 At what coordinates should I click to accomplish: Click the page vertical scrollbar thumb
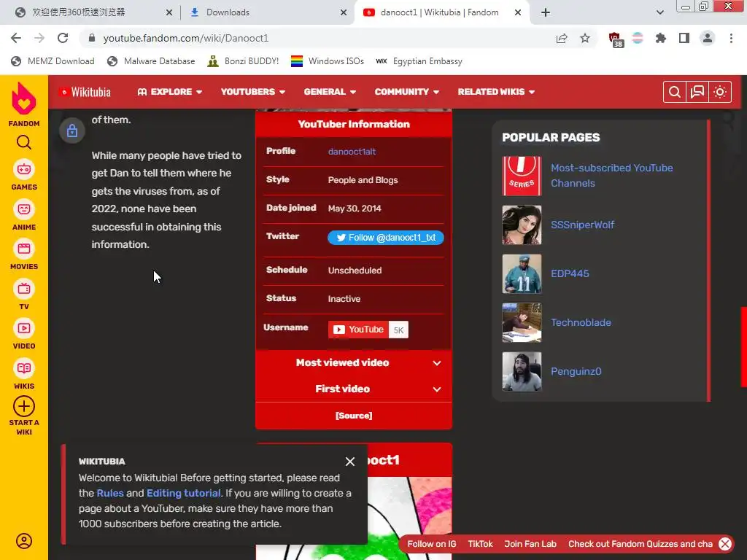coord(743,346)
